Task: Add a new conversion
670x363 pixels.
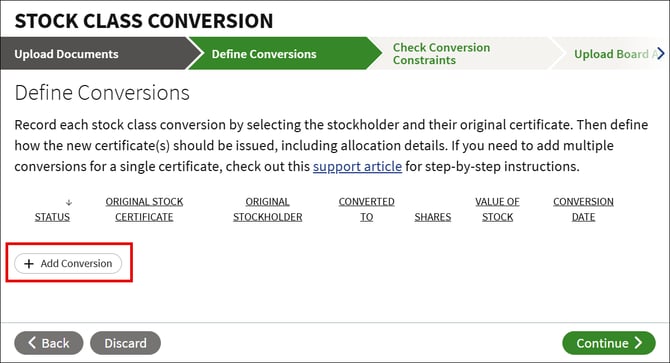Action: click(68, 263)
